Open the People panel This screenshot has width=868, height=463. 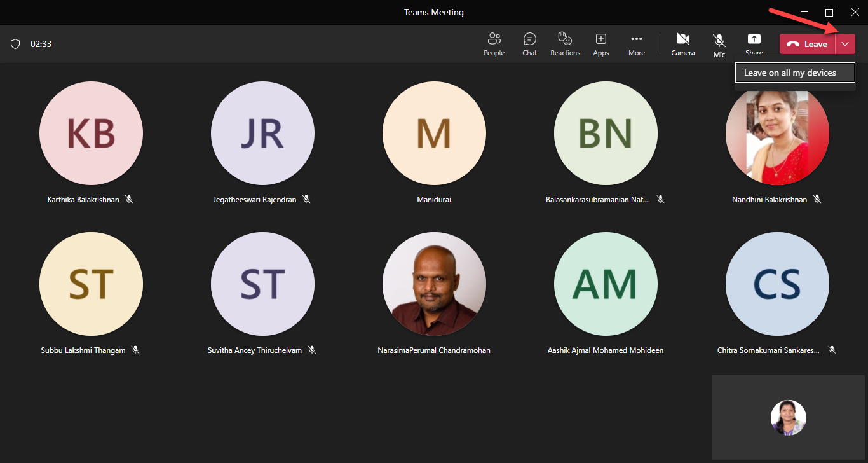[494, 44]
